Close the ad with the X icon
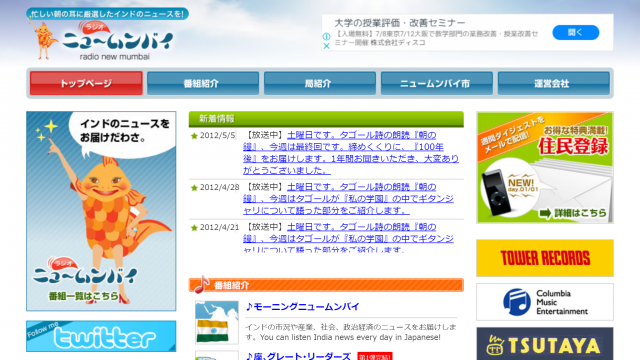 point(327,46)
